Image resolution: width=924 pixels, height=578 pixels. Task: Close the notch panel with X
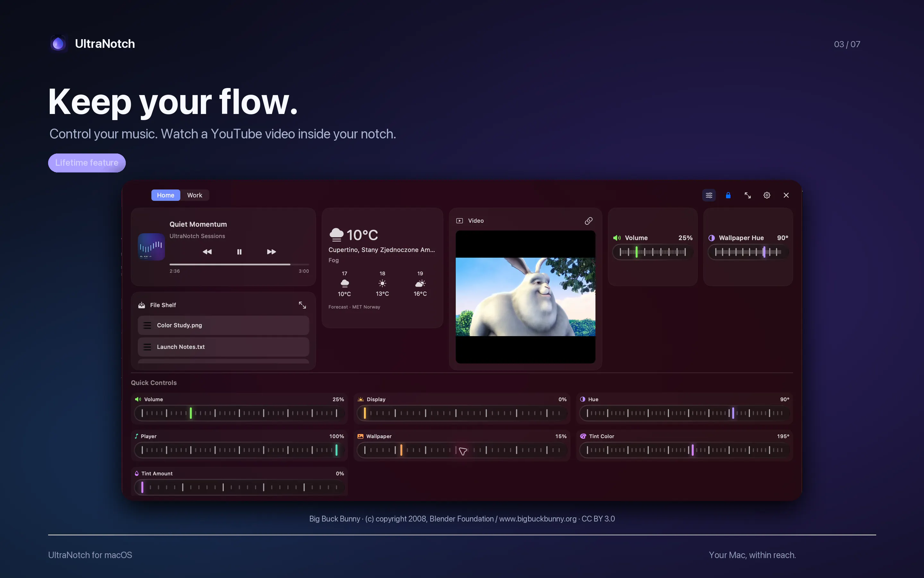786,195
